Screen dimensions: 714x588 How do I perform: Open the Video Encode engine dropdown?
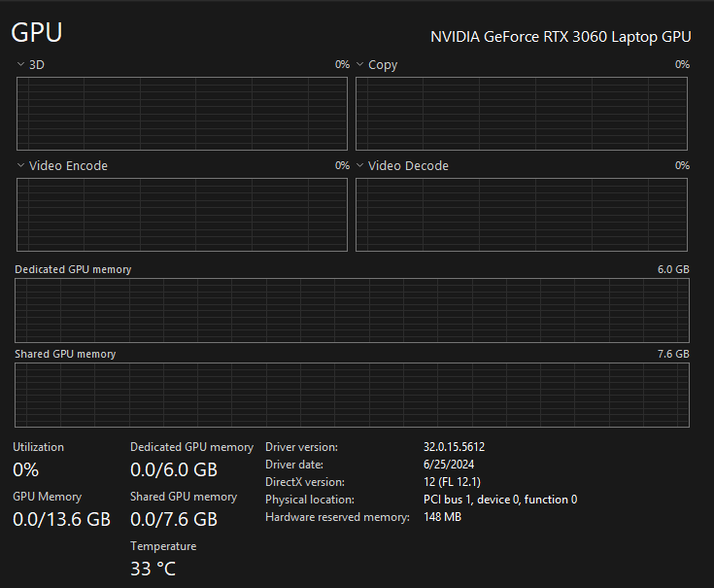[x=20, y=166]
